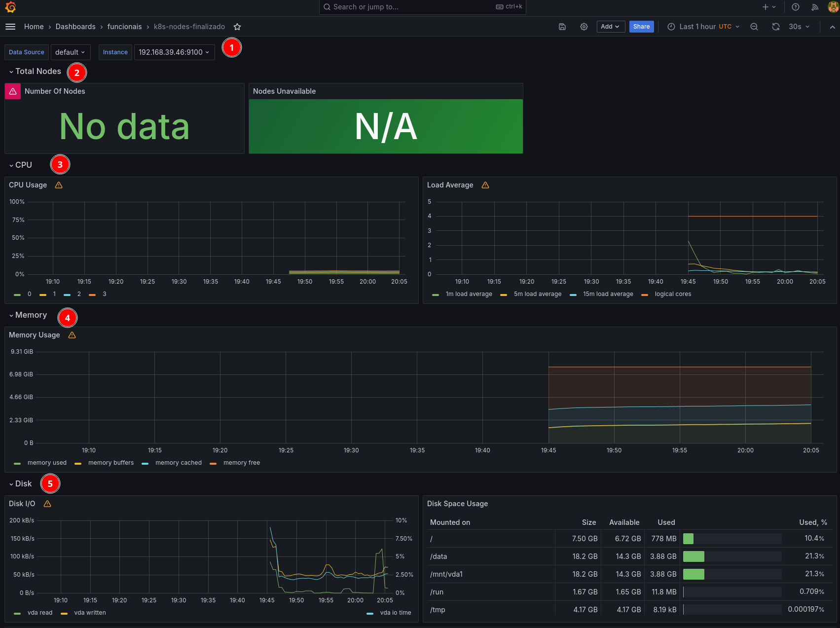Click the Memory Usage warning icon
The width and height of the screenshot is (840, 628).
click(x=72, y=335)
